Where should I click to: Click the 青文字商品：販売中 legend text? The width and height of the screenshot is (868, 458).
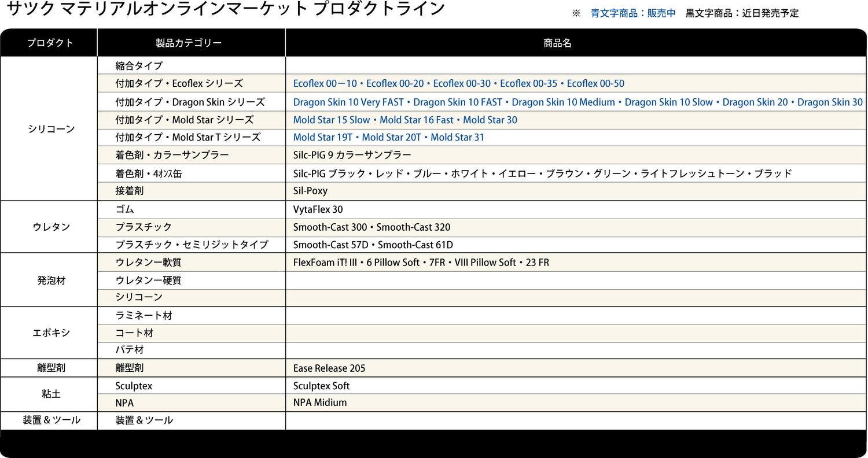click(x=632, y=13)
